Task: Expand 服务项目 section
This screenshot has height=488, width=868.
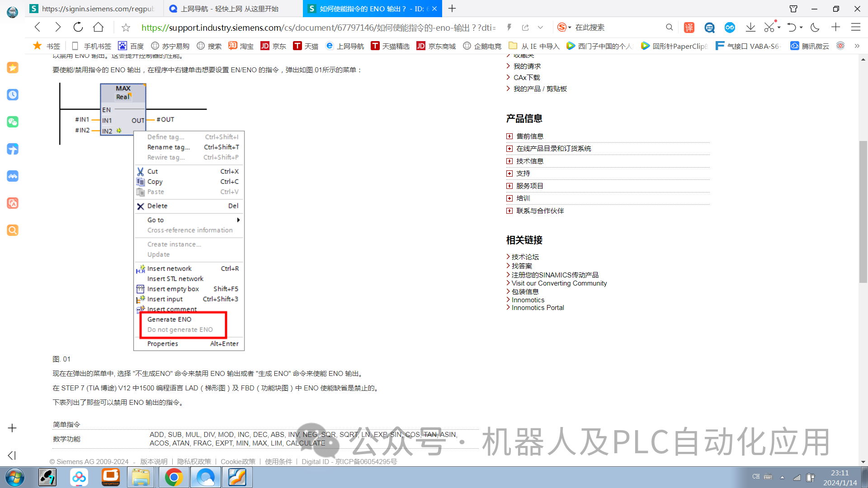Action: pyautogui.click(x=509, y=186)
